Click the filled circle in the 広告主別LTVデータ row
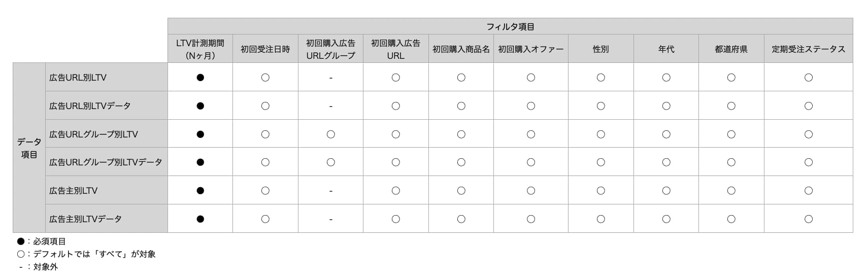 [200, 219]
